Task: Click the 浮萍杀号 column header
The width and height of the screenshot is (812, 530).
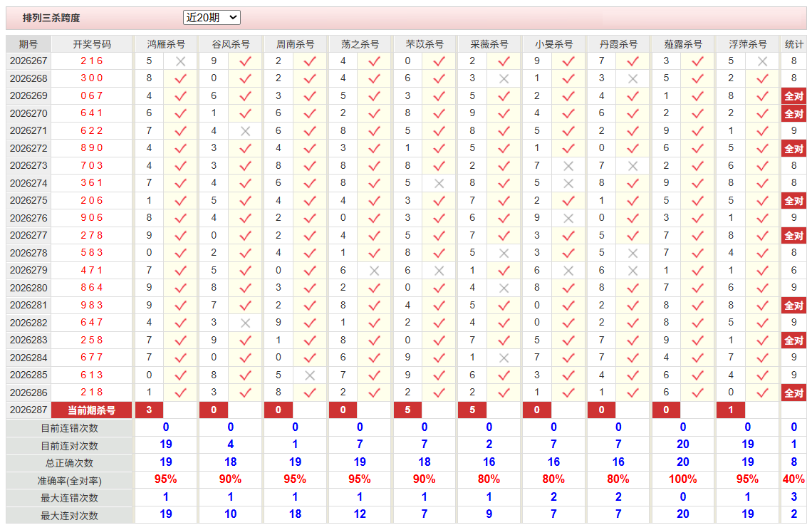Action: pyautogui.click(x=748, y=44)
